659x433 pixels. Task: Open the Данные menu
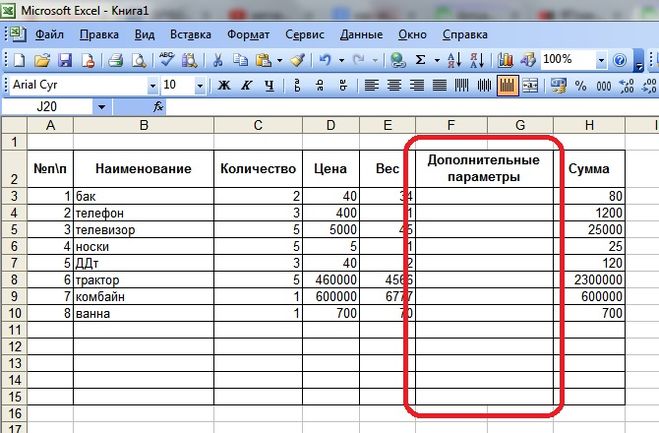click(361, 34)
